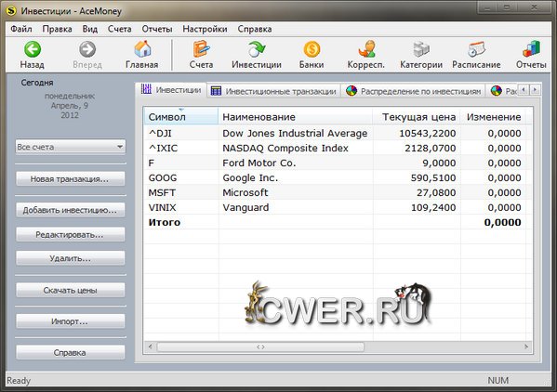Click the Ford price value 9,0000
Image resolution: width=557 pixels, height=392 pixels.
coord(439,163)
